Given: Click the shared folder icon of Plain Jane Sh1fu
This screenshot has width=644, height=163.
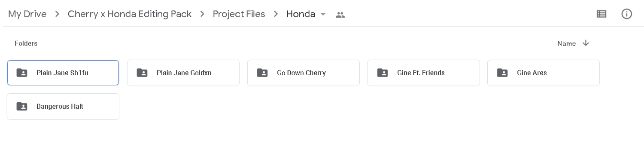Looking at the screenshot, I should pos(21,73).
